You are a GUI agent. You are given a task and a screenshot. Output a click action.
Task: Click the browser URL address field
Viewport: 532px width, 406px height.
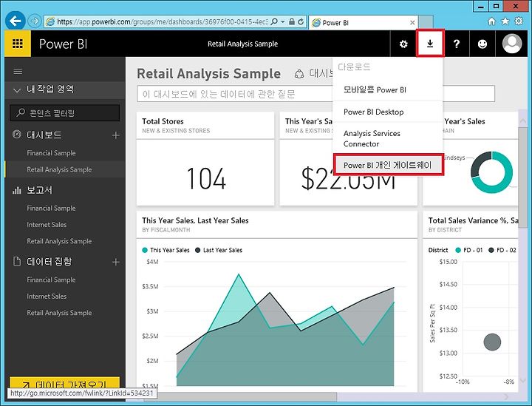pyautogui.click(x=162, y=21)
